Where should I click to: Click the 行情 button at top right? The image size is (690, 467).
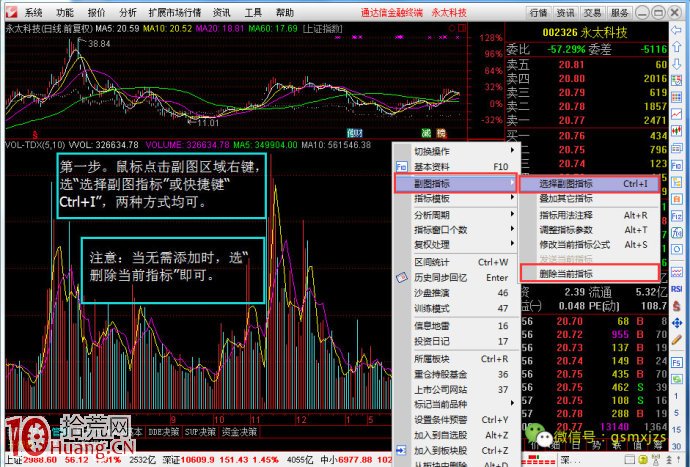pyautogui.click(x=539, y=13)
